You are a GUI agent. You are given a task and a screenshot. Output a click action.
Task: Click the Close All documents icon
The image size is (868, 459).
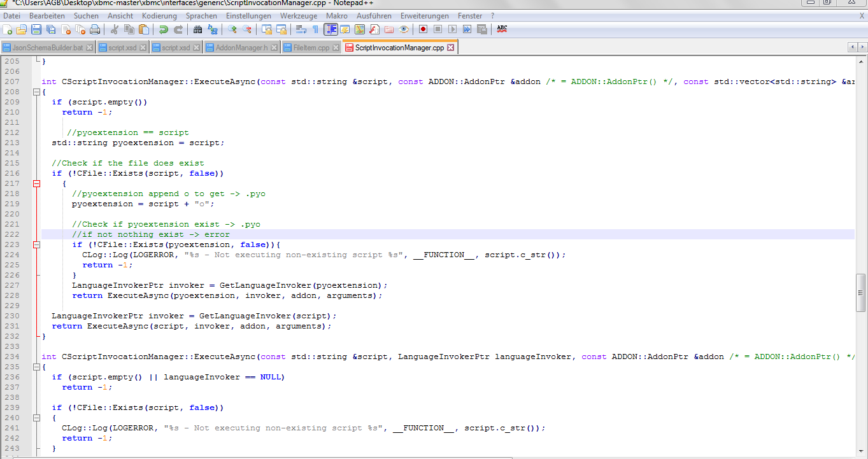(80, 29)
